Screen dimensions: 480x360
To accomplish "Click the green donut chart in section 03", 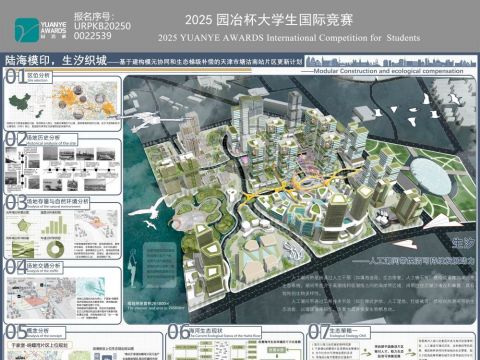I will (x=55, y=249).
